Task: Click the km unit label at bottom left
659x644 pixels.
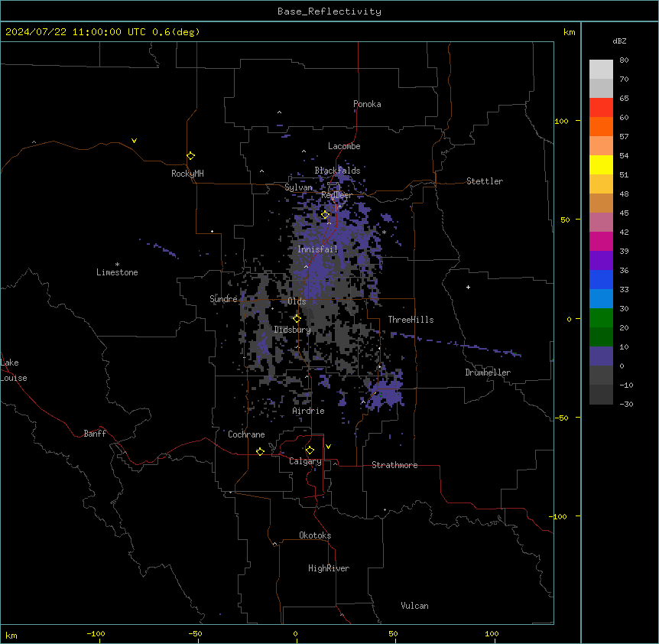Action: pos(11,636)
